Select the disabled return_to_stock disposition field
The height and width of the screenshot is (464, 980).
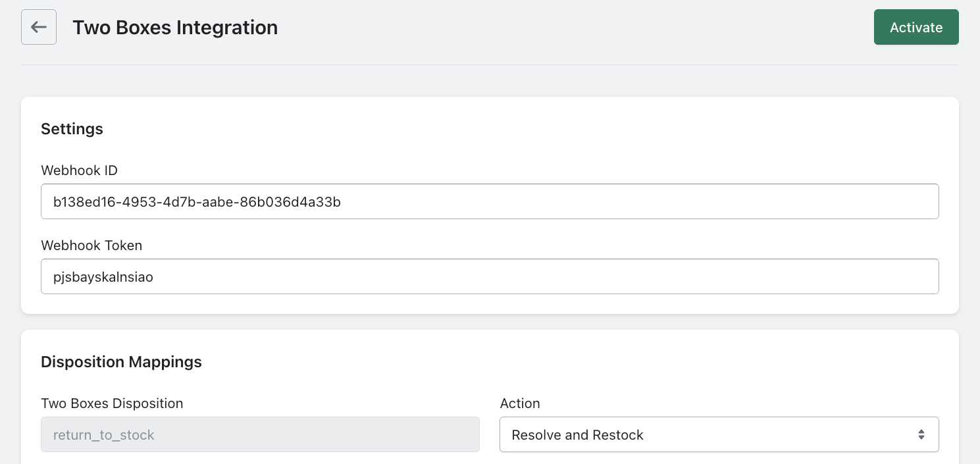260,434
